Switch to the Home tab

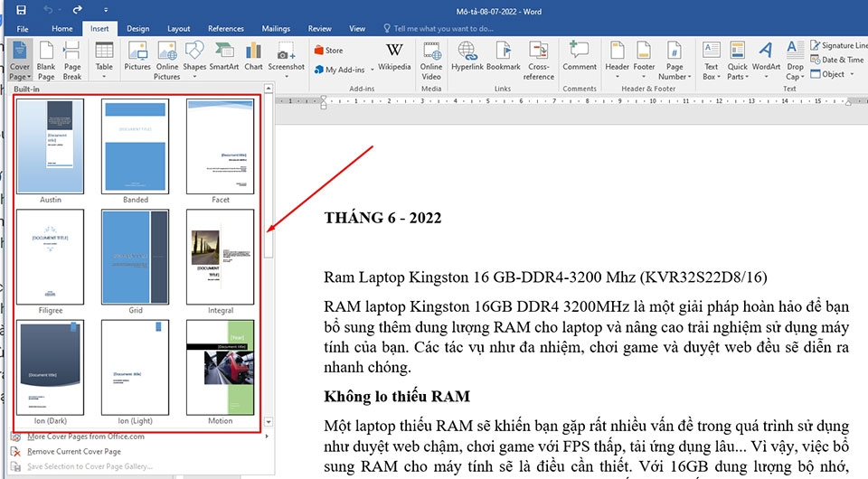click(62, 29)
